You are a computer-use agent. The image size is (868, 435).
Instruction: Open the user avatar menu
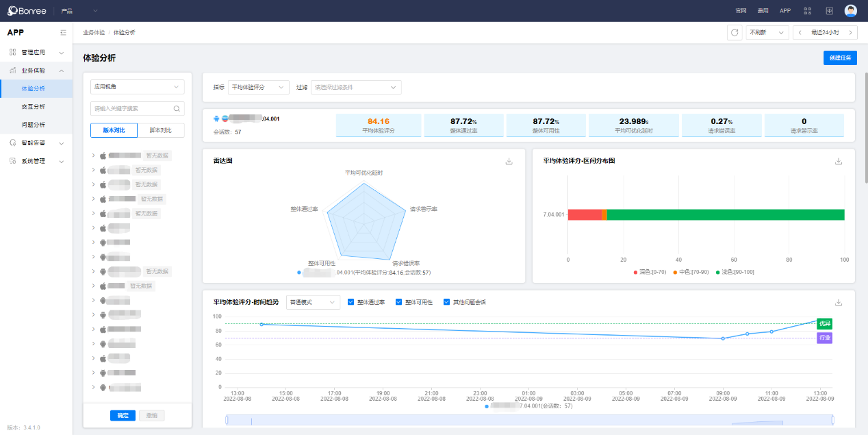point(850,10)
